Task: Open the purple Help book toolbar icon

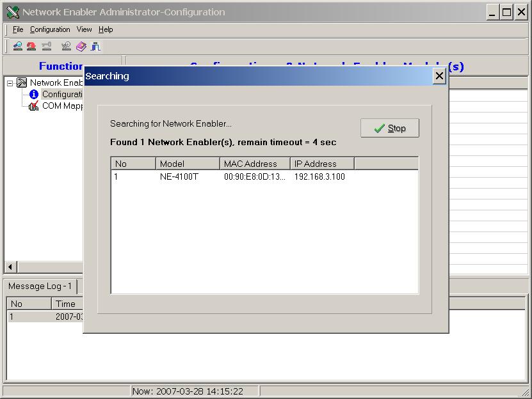Action: pyautogui.click(x=81, y=46)
